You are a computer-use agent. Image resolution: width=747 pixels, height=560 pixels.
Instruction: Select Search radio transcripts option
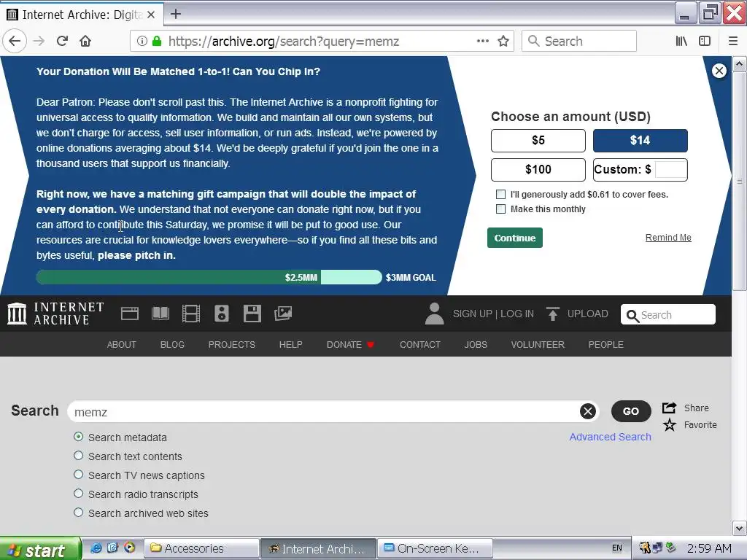click(x=79, y=494)
